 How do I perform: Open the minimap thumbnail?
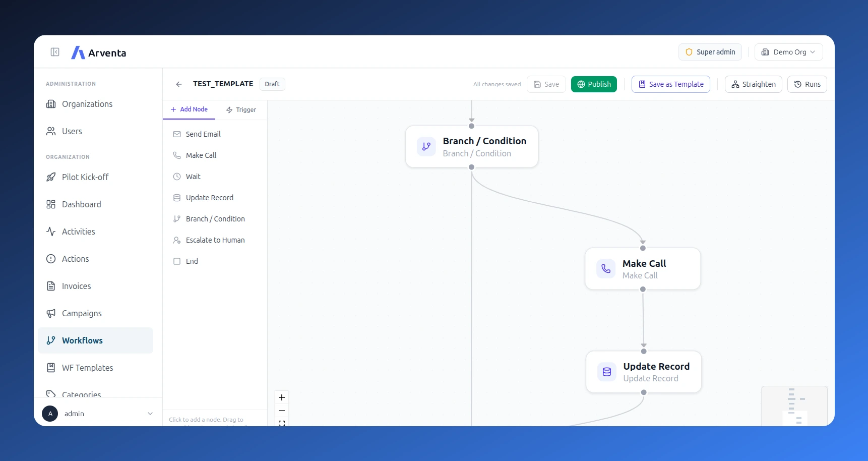point(794,406)
